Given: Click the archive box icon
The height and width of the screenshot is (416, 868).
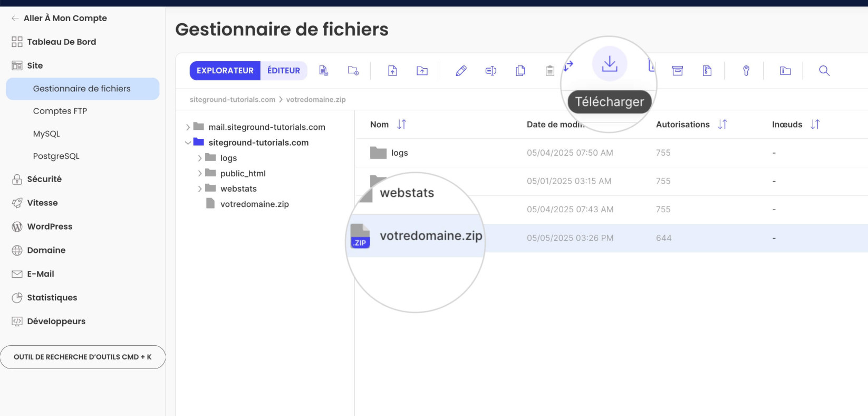Looking at the screenshot, I should tap(678, 71).
